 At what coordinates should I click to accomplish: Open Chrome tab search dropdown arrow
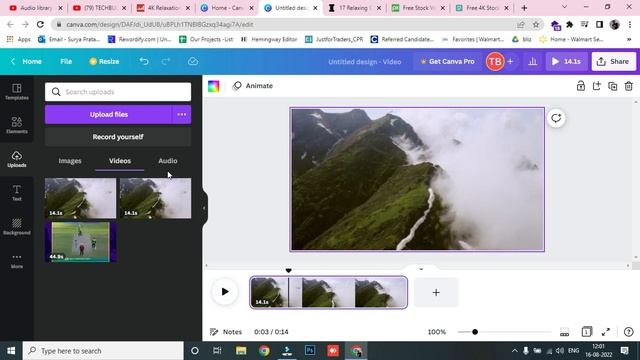pos(564,7)
